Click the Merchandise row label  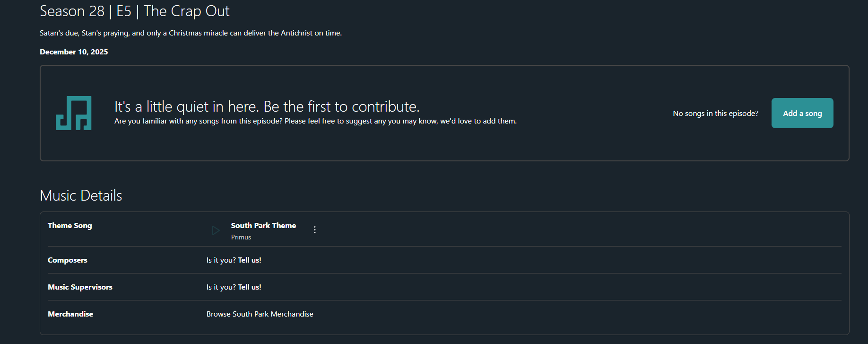(x=70, y=314)
